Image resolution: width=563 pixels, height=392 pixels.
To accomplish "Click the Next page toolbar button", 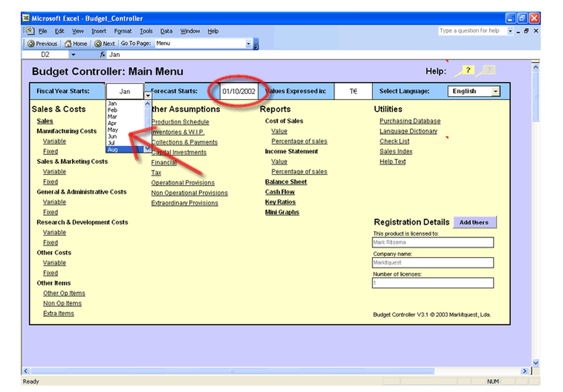I will (105, 43).
